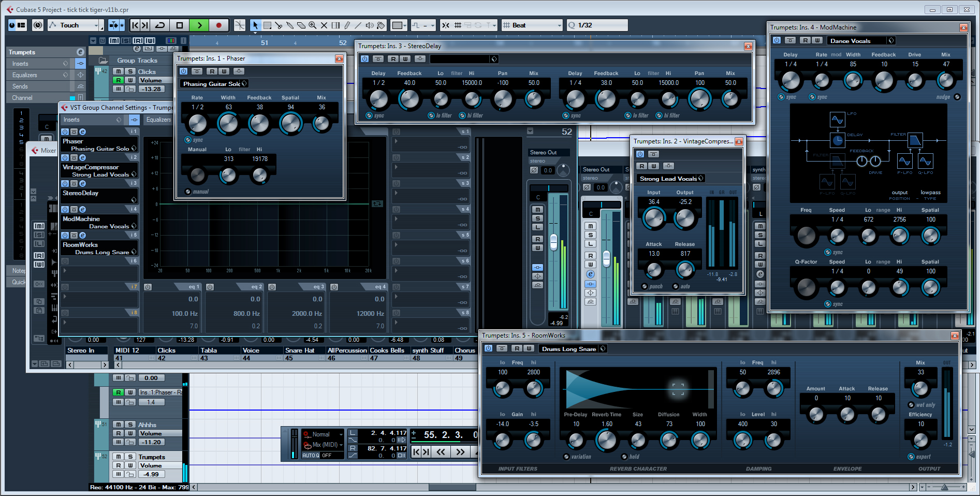This screenshot has width=980, height=496.
Task: Toggle Write automation W button in StereoDelay
Action: click(405, 59)
